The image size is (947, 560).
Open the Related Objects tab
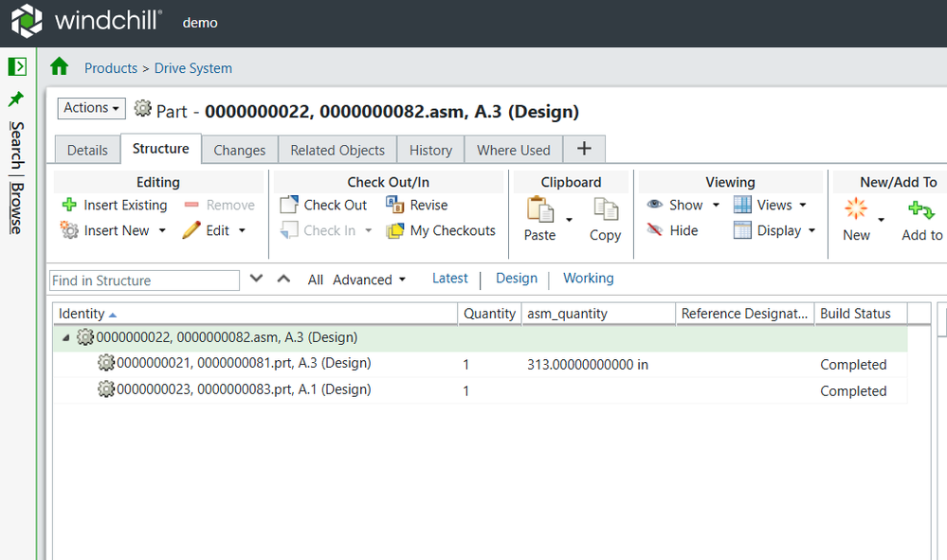pos(337,150)
